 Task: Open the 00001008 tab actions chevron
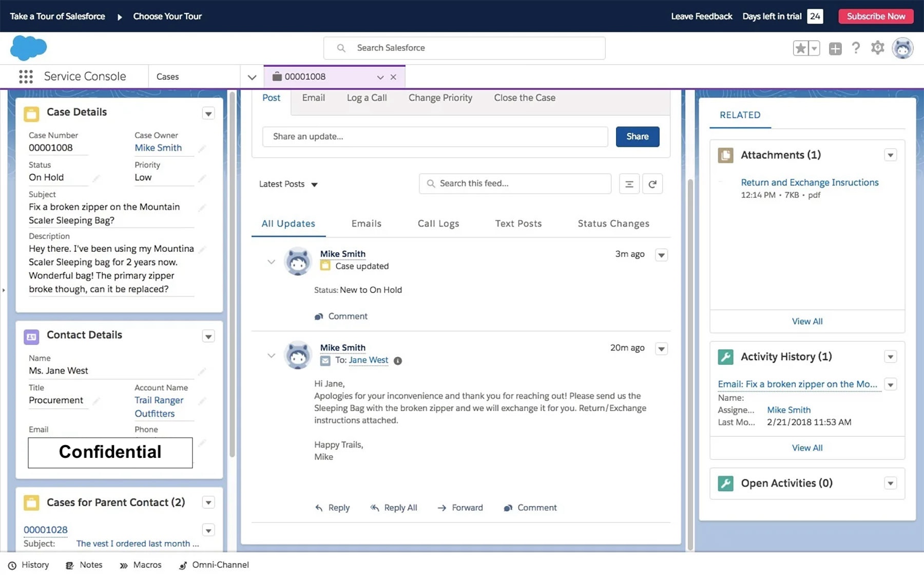(x=380, y=77)
